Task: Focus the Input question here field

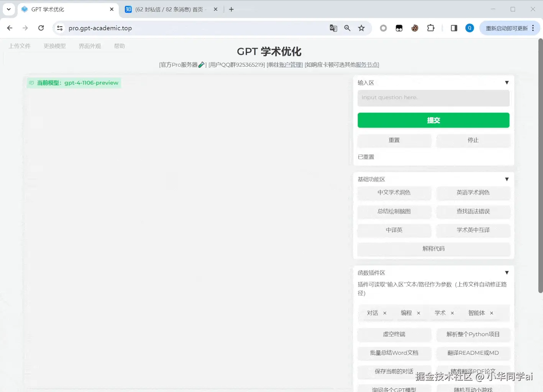Action: tap(433, 98)
